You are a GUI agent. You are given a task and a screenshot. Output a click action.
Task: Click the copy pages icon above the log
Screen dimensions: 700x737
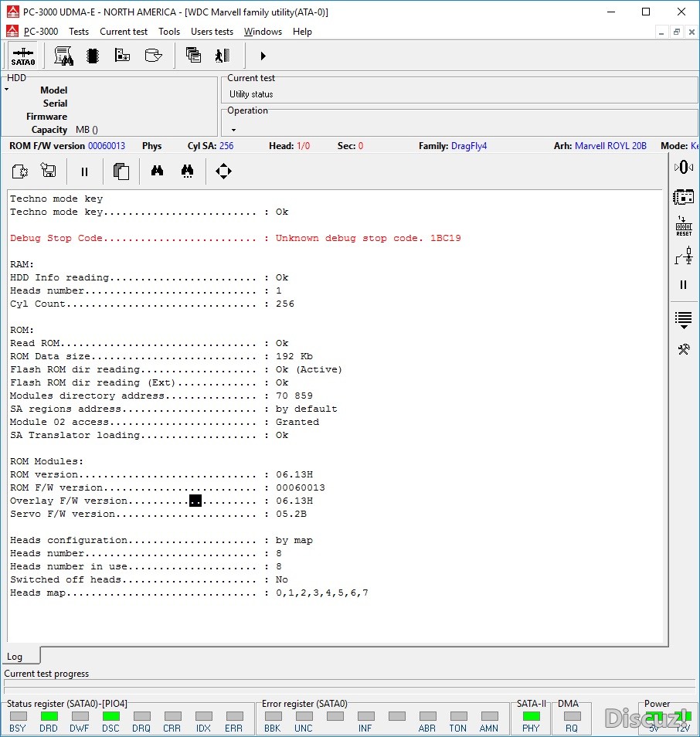pos(121,172)
